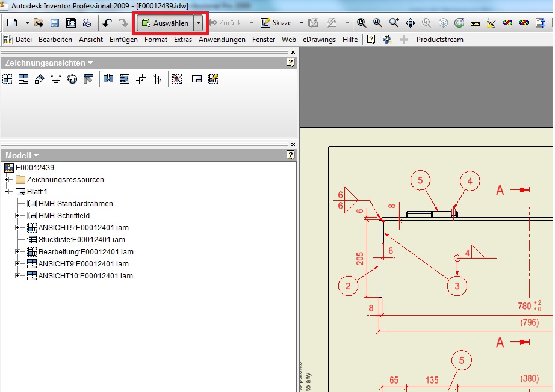Select the Pan view tool
Viewport: 555px width, 392px height.
pyautogui.click(x=411, y=23)
